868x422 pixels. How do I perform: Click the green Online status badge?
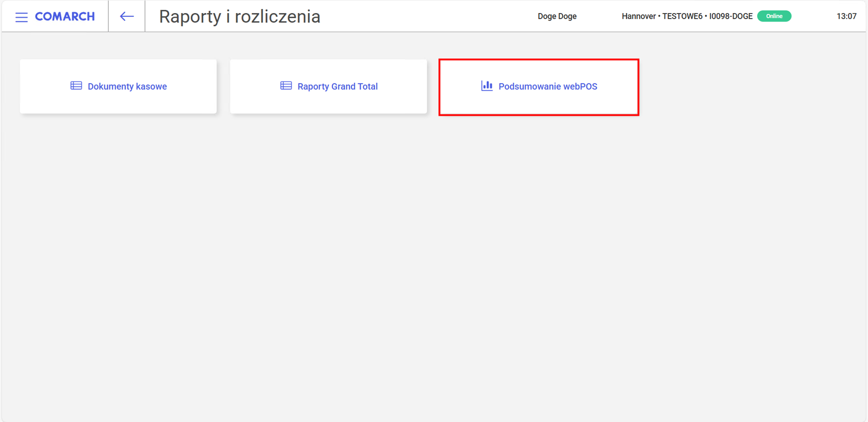click(x=774, y=16)
